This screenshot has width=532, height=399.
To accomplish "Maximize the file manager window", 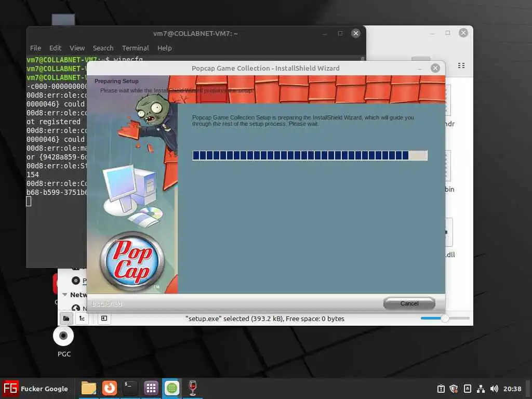I will coord(448,33).
